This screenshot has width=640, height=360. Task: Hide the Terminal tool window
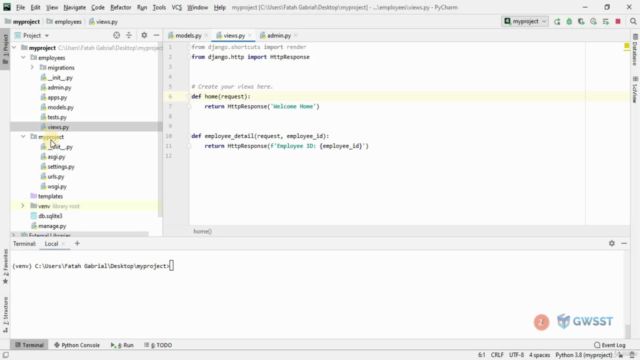(624, 243)
